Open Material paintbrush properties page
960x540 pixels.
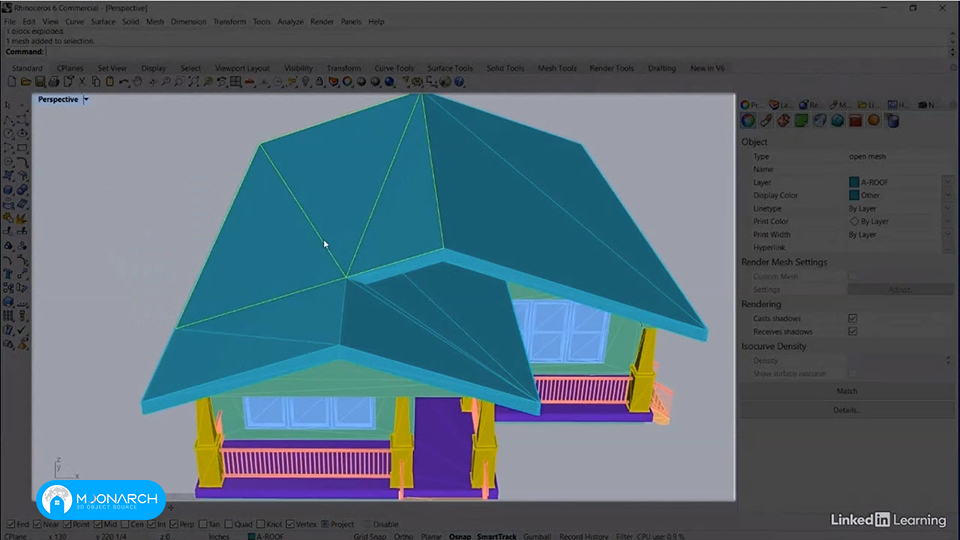click(766, 121)
